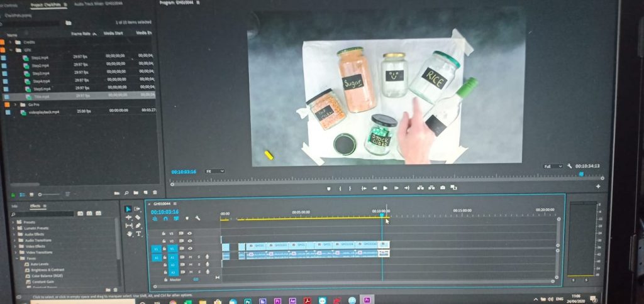
Task: Select the Razor tool in the tools panel
Action: [138, 217]
